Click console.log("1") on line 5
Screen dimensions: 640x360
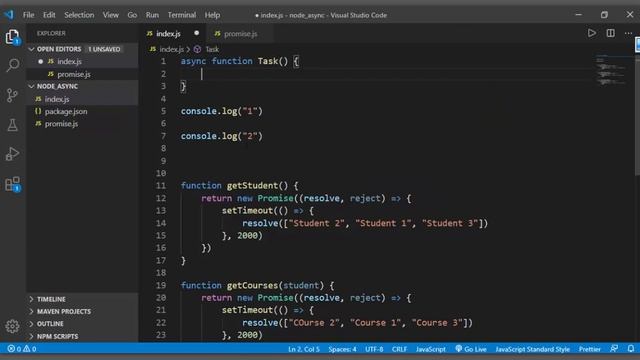[222, 111]
